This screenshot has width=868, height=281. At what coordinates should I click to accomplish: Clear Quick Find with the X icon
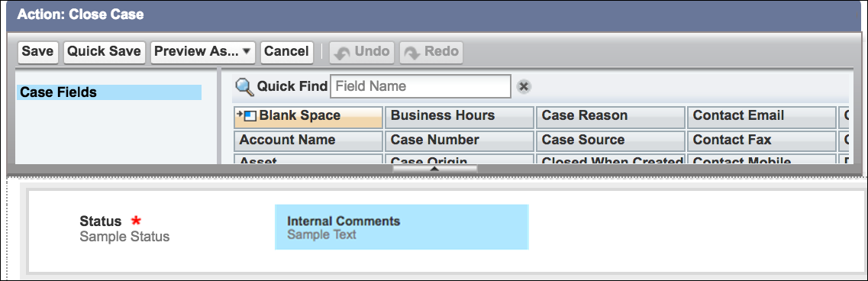pyautogui.click(x=524, y=86)
